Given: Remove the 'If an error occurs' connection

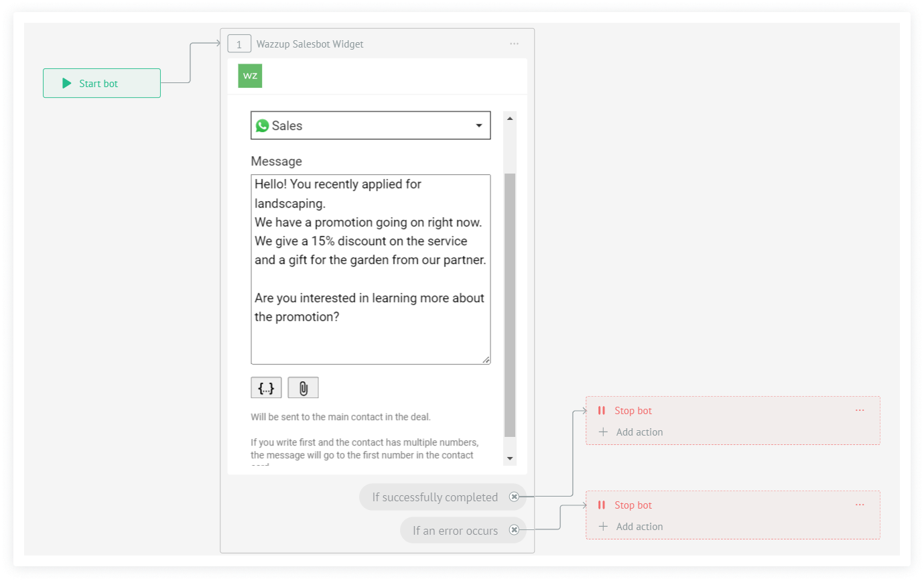Looking at the screenshot, I should pos(514,530).
